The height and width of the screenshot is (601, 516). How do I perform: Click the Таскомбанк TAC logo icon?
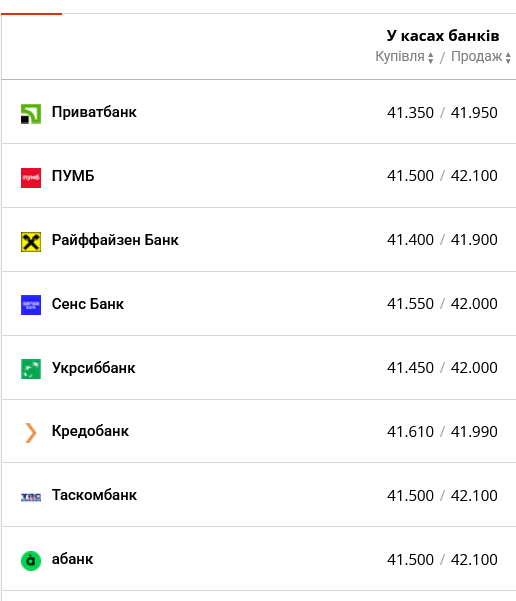tap(31, 497)
